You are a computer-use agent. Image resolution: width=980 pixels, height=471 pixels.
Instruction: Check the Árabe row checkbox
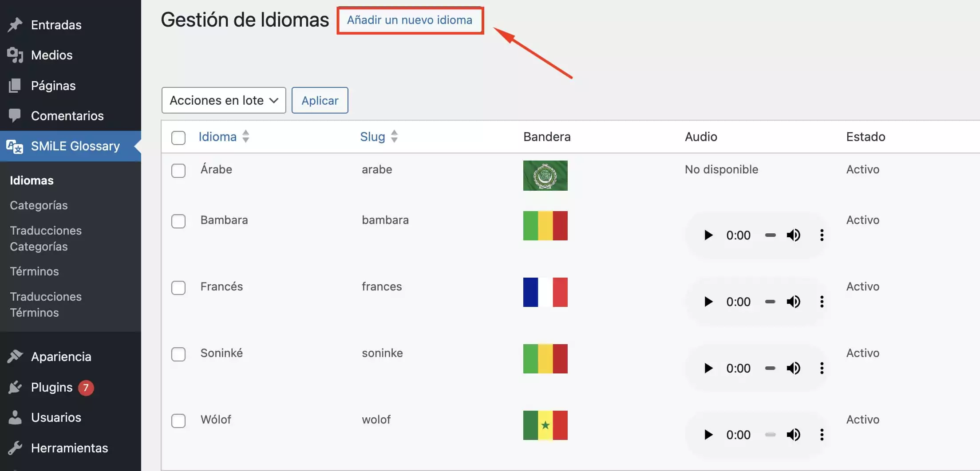178,170
